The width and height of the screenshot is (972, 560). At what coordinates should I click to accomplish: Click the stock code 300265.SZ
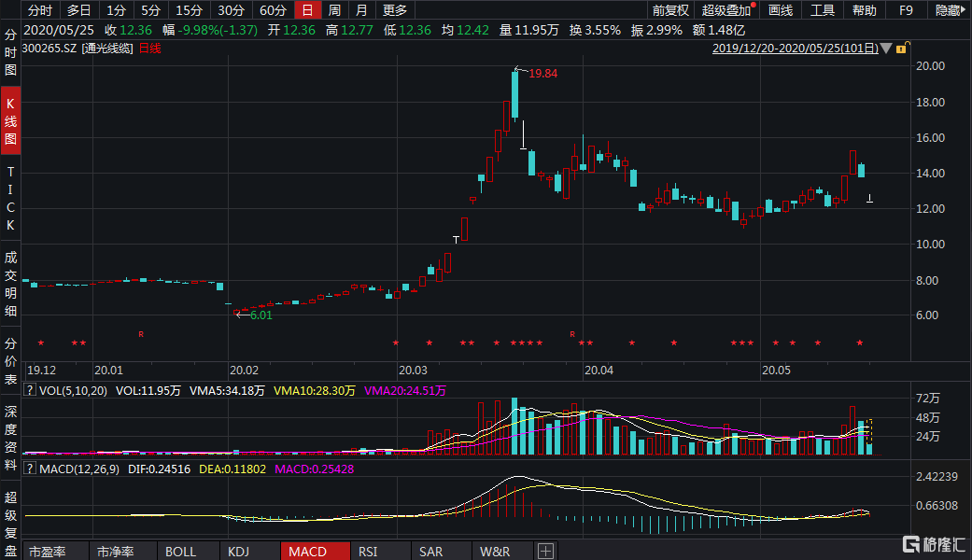click(x=49, y=49)
